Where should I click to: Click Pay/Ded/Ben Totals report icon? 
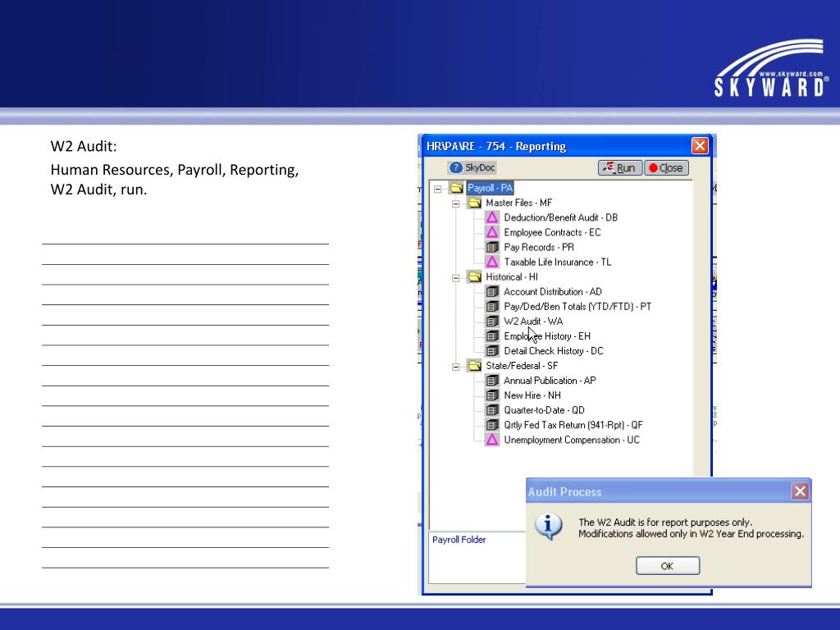492,307
